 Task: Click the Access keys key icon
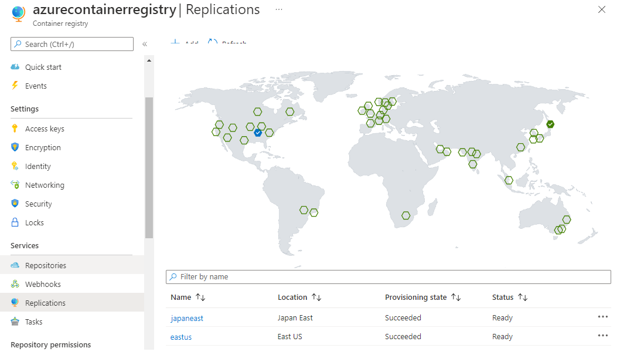click(x=15, y=129)
